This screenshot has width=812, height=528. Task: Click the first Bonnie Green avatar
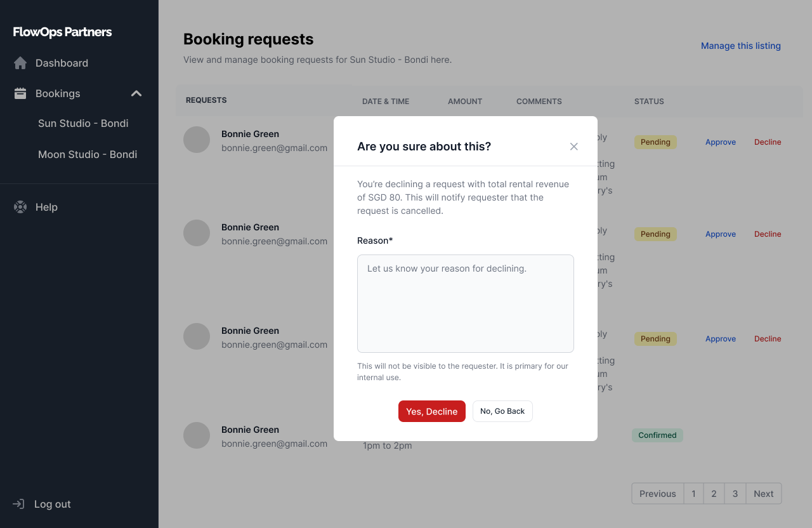pos(197,140)
